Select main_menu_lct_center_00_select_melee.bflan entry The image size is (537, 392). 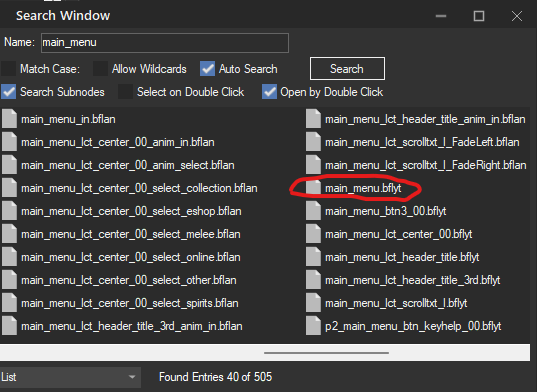121,234
